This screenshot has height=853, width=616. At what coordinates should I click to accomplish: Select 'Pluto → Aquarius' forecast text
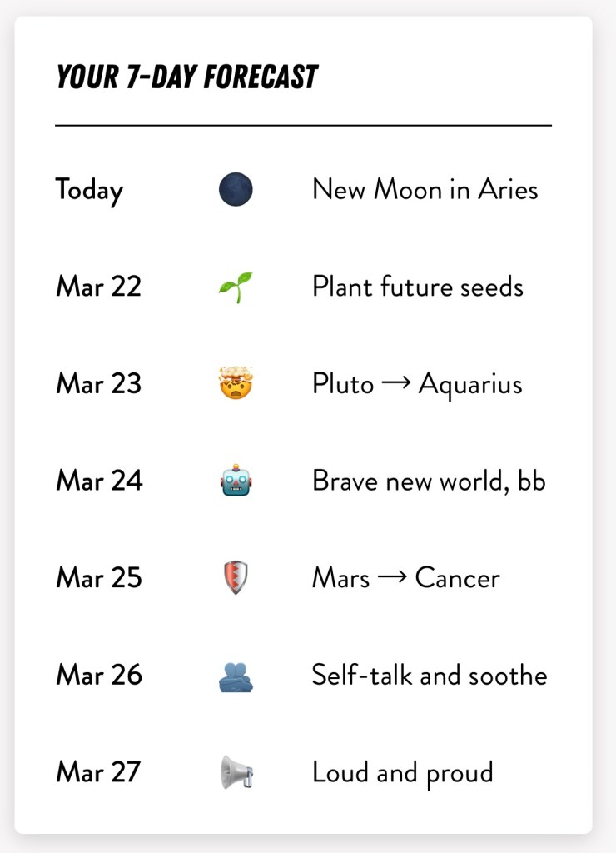[417, 384]
